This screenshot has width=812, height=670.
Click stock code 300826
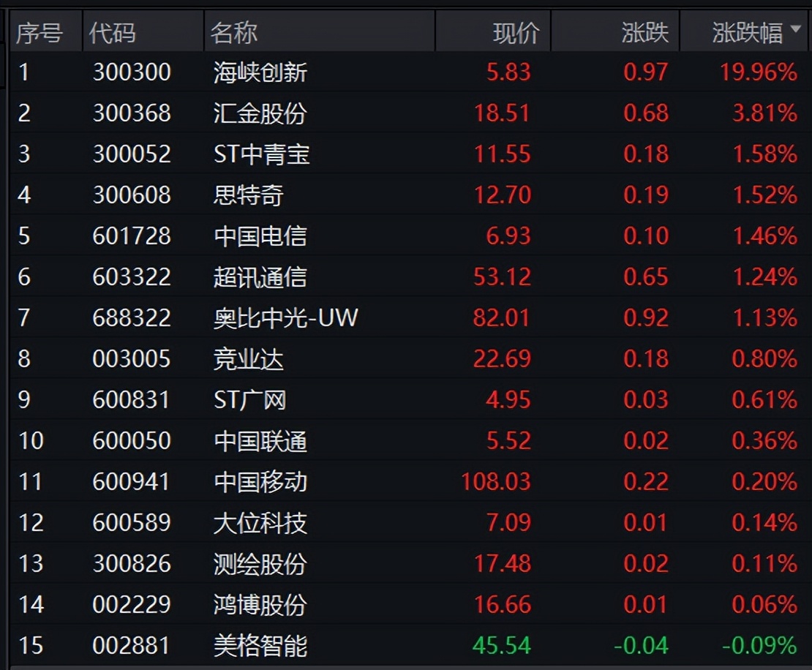[132, 563]
